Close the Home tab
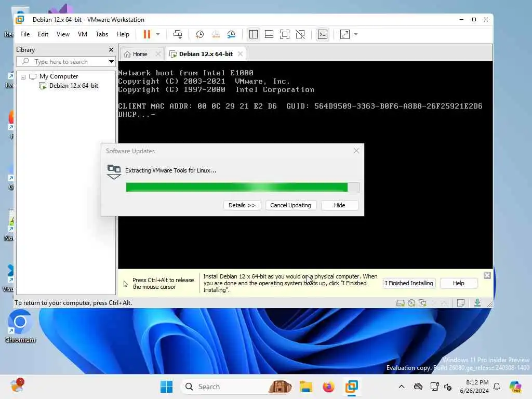532x399 pixels. [158, 54]
